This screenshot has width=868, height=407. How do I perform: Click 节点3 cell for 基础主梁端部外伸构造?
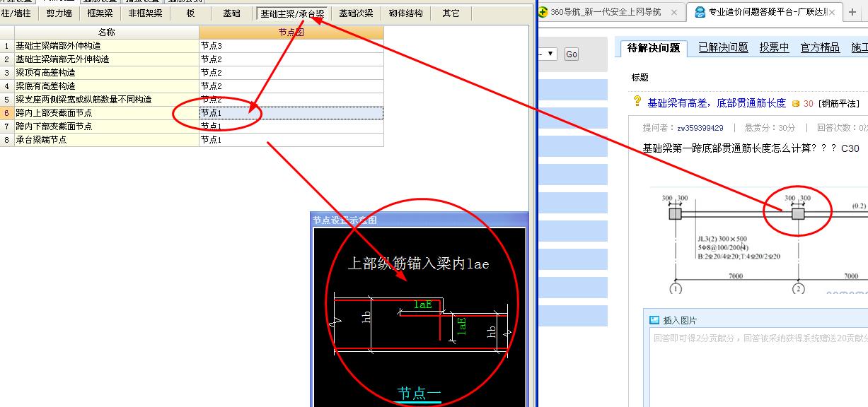click(x=291, y=46)
